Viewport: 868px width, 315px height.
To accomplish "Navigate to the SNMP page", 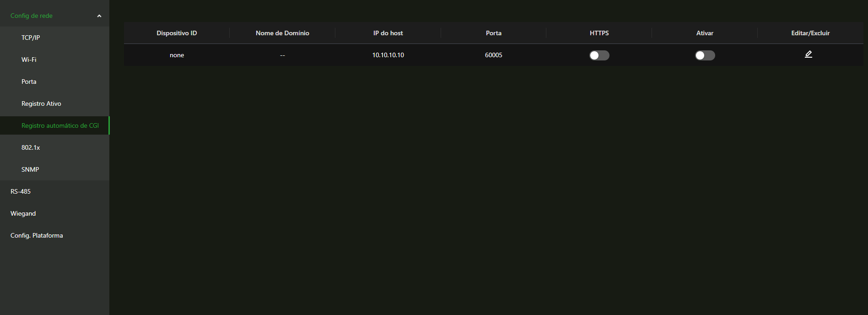I will click(30, 169).
